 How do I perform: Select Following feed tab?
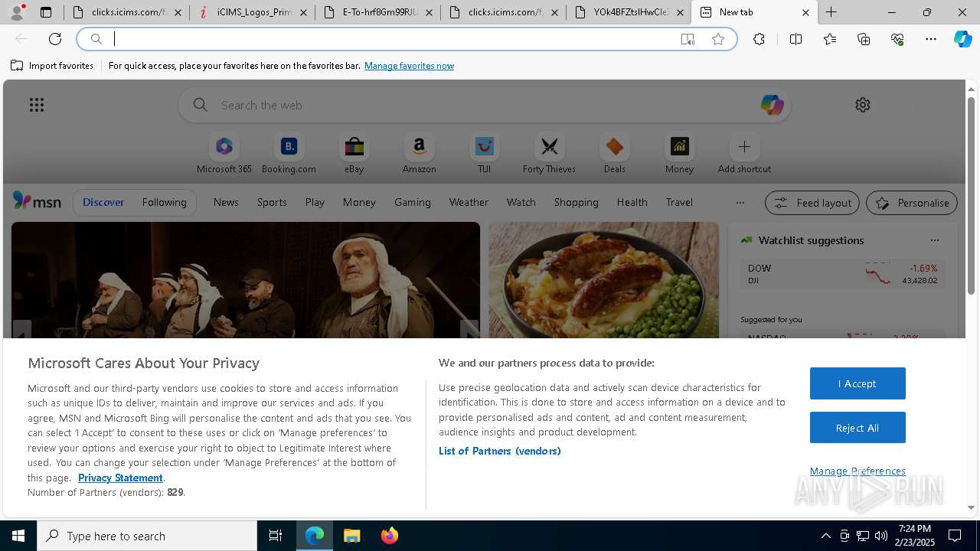164,202
